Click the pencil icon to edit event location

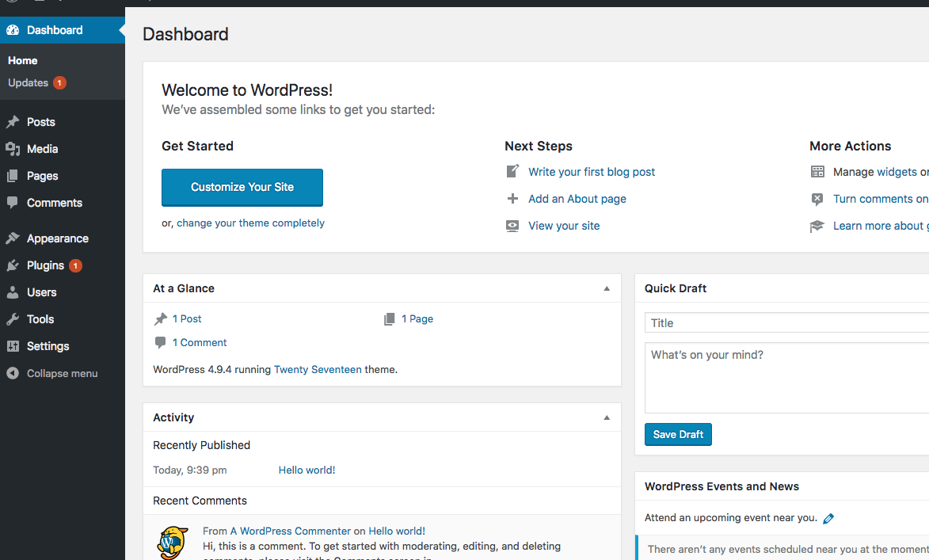click(x=828, y=519)
